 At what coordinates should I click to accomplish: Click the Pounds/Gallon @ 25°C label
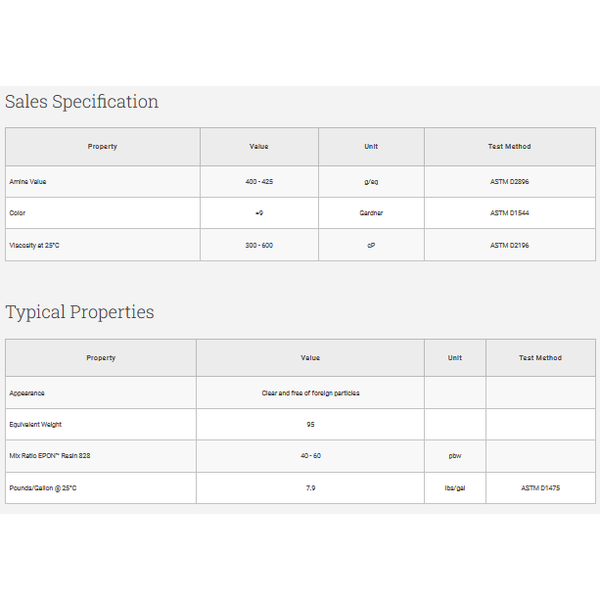pyautogui.click(x=43, y=488)
